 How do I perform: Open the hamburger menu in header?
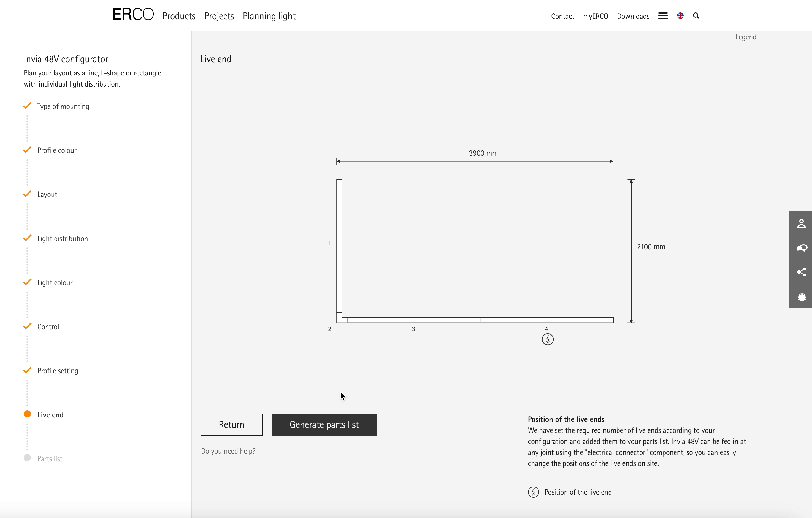663,16
